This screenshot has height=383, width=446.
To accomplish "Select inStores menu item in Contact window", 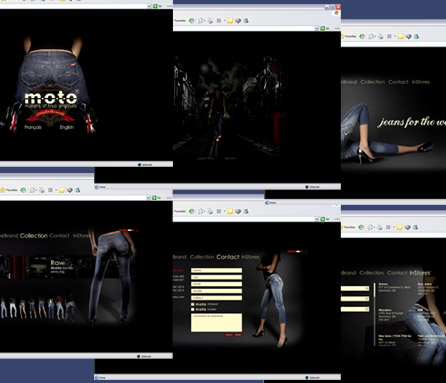I will [x=250, y=257].
